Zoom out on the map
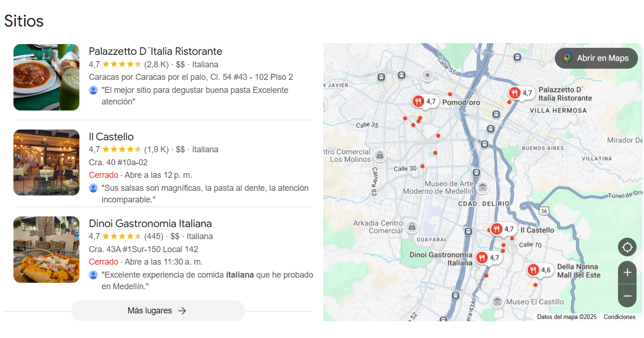The width and height of the screenshot is (644, 338). click(x=627, y=296)
